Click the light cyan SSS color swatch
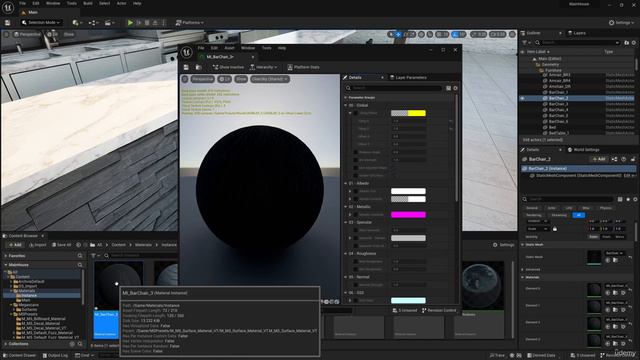640x360 pixels. click(408, 301)
